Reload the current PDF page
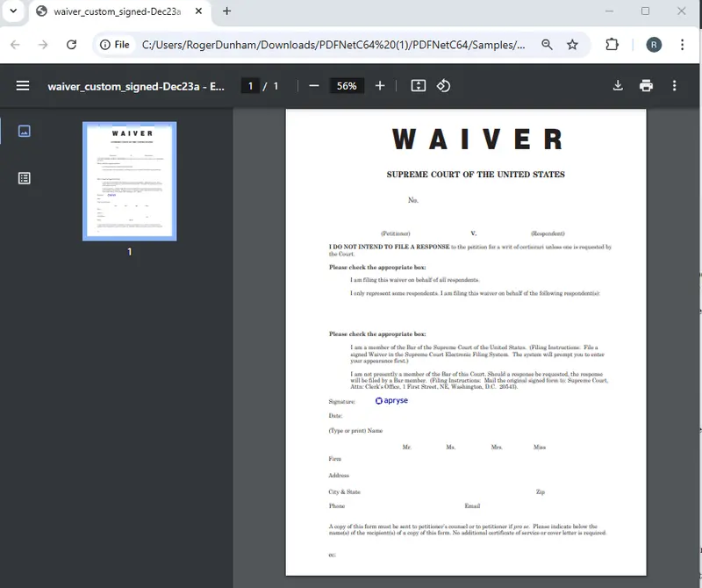Screen dimensions: 702x588 click(x=72, y=45)
